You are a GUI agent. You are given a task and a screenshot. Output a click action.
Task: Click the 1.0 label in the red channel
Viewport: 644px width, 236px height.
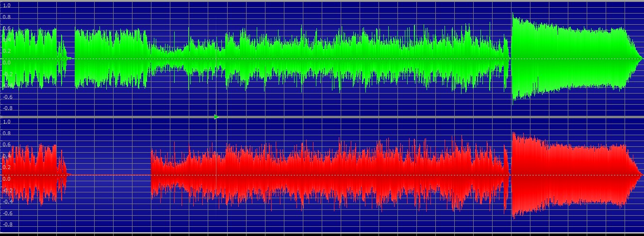(x=7, y=122)
